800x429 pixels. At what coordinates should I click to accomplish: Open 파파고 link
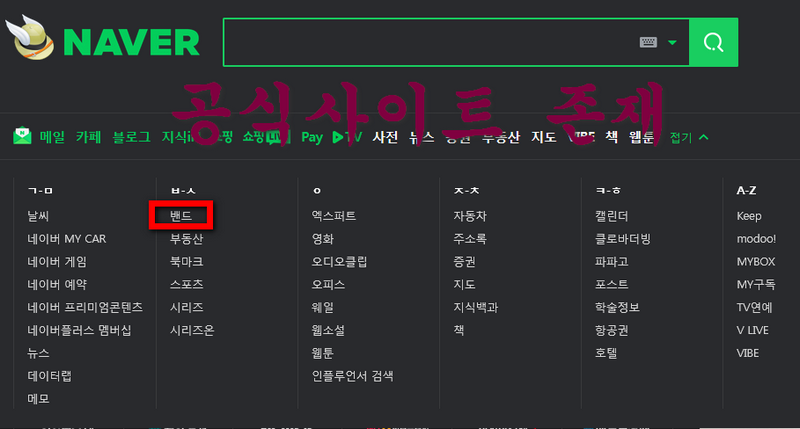[612, 262]
